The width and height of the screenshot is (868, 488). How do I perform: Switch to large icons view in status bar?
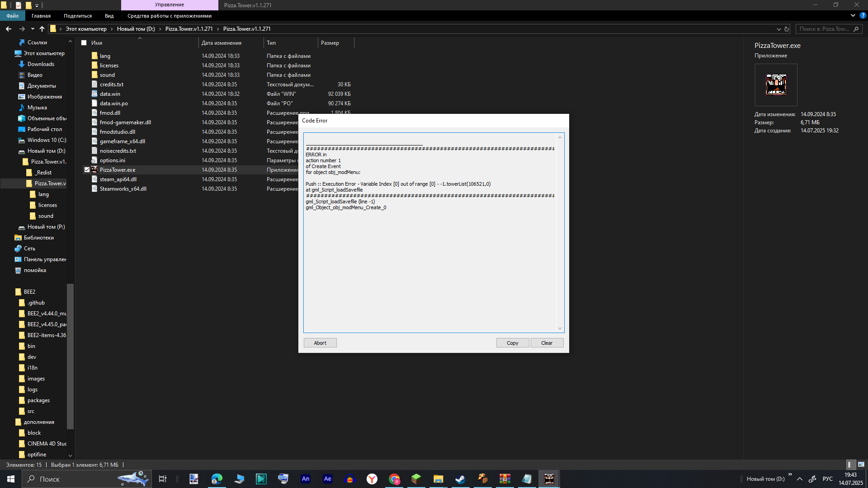(x=861, y=465)
